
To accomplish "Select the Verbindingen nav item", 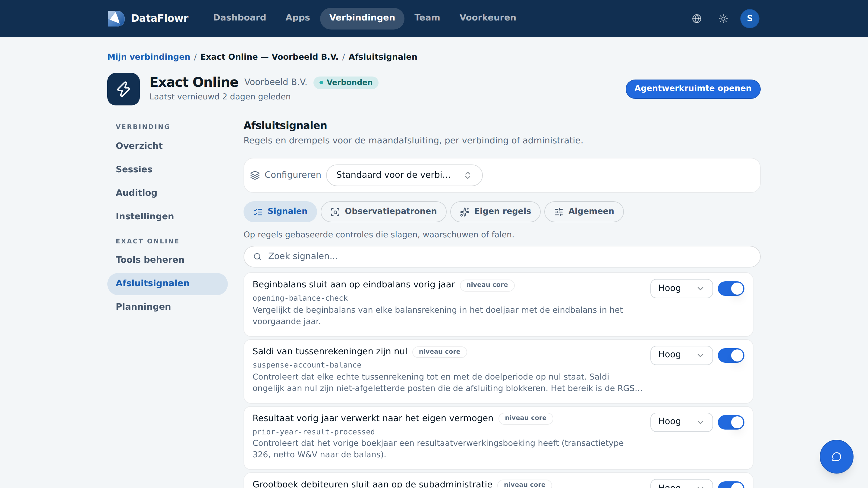I will [362, 18].
